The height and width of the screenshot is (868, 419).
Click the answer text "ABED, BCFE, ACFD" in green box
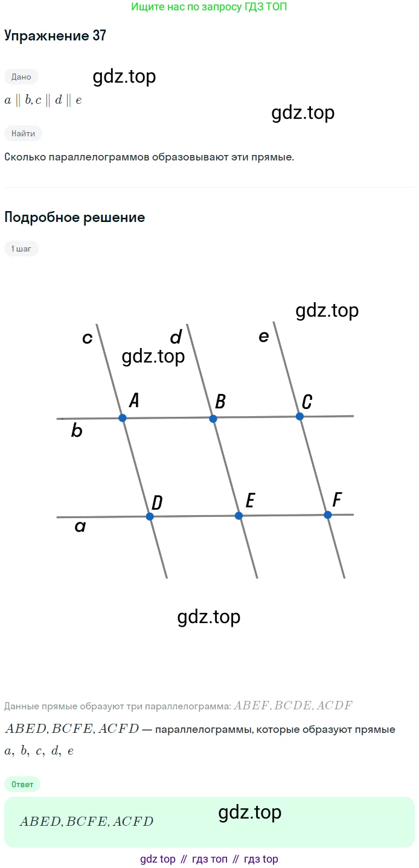coord(86,821)
